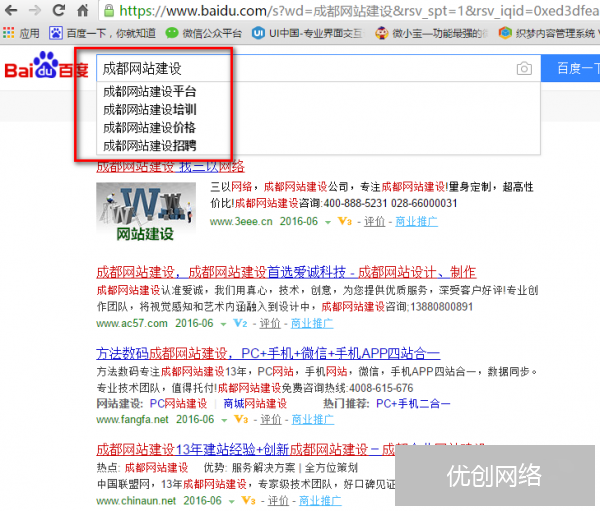Click 评价 under www.fangfa.net

(x=271, y=420)
